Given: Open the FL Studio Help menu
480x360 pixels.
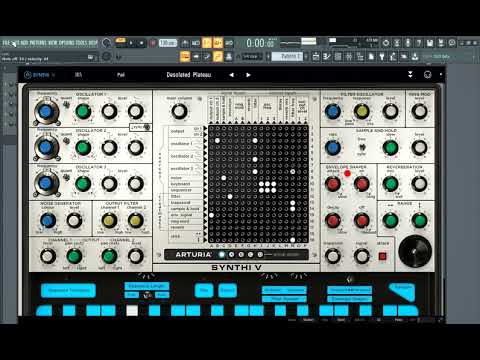Looking at the screenshot, I should pos(94,43).
